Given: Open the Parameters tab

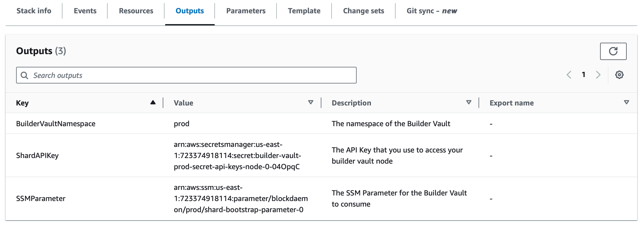Looking at the screenshot, I should pos(246,11).
